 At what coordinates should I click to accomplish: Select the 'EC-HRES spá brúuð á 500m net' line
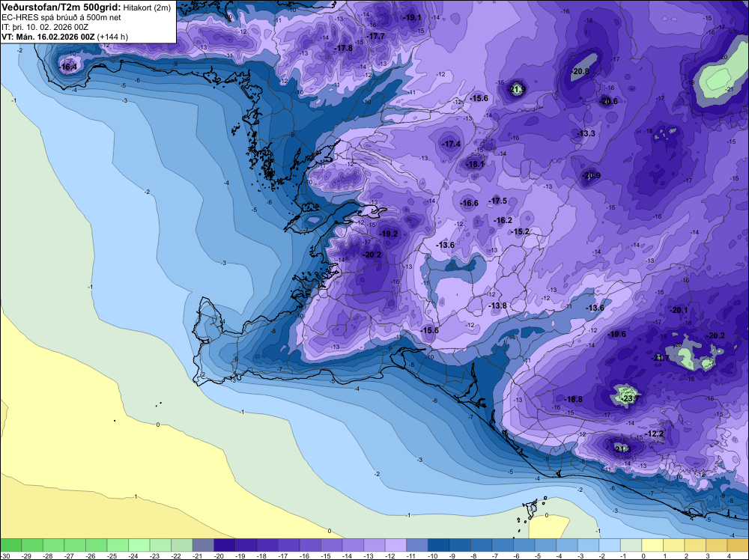61,18
